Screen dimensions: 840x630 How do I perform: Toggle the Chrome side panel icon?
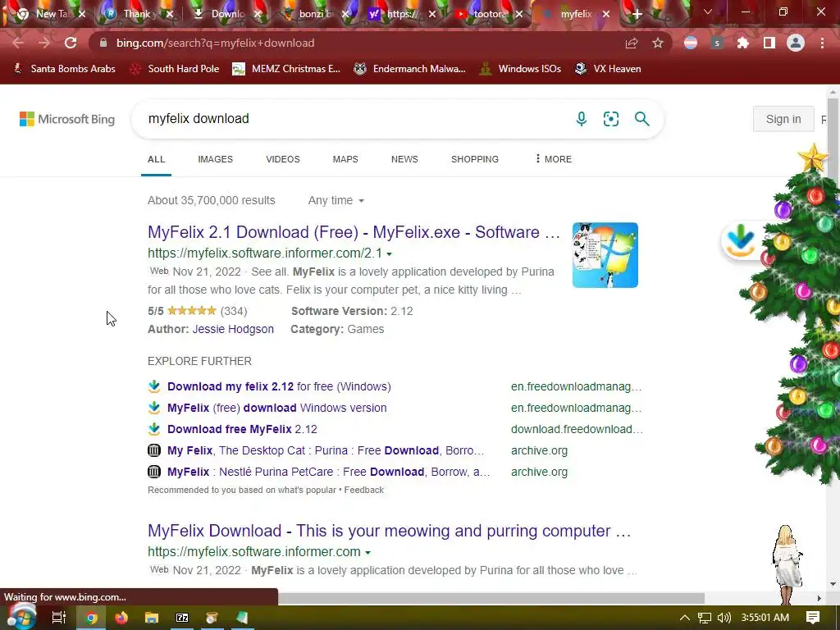769,43
